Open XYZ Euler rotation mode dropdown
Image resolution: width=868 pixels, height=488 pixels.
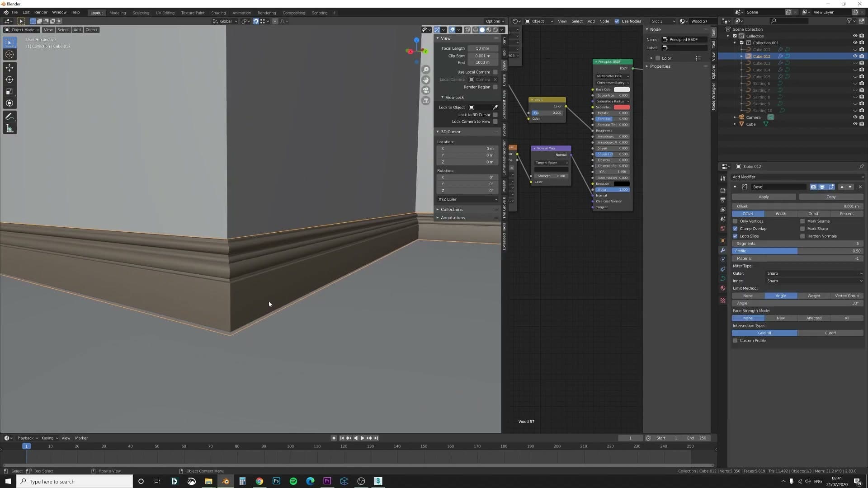coord(467,199)
